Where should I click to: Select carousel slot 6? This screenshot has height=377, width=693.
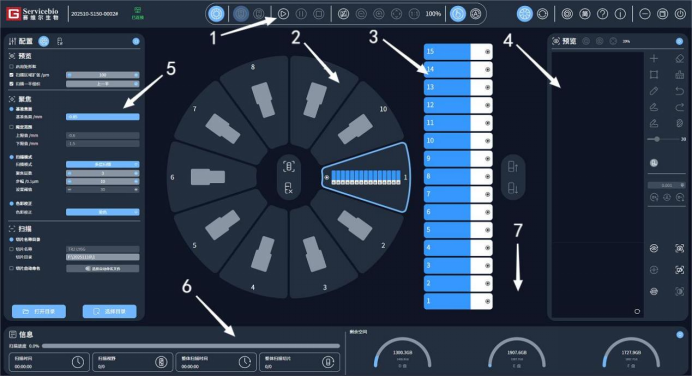(x=208, y=177)
